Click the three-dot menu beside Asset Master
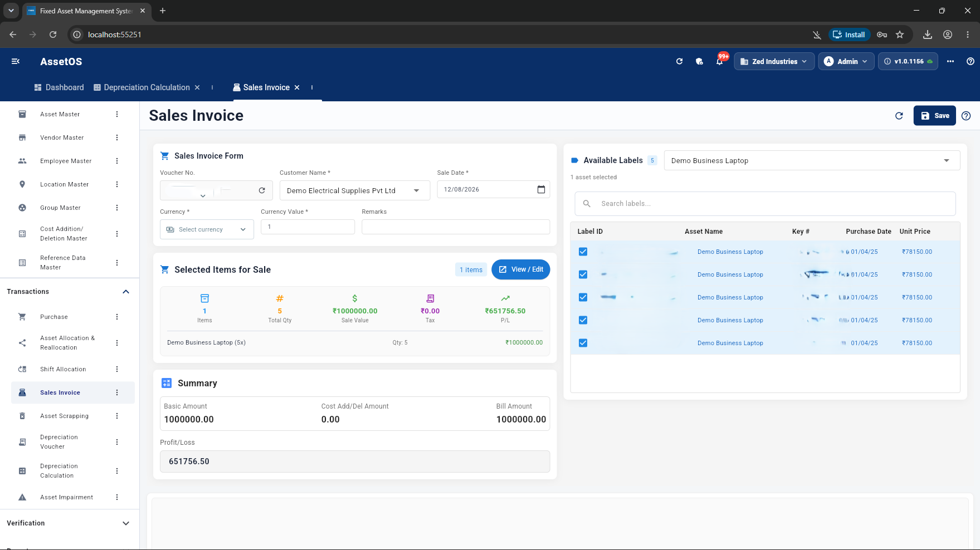The height and width of the screenshot is (550, 980). 117,114
